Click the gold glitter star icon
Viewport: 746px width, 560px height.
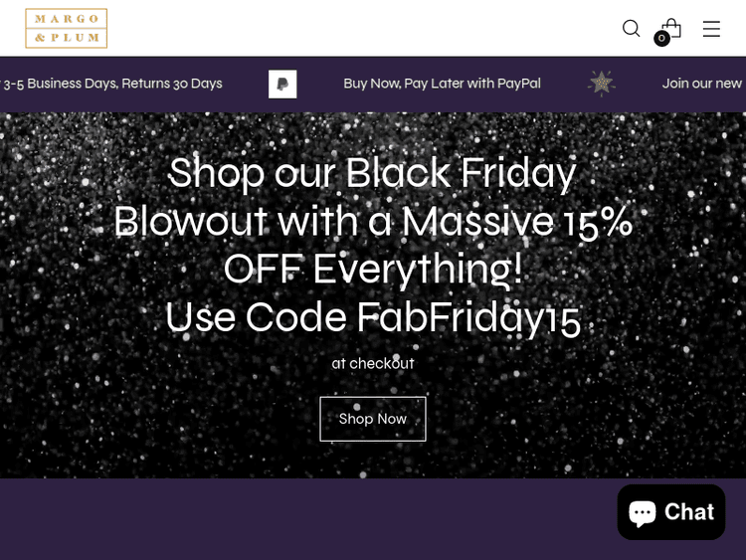coord(601,84)
